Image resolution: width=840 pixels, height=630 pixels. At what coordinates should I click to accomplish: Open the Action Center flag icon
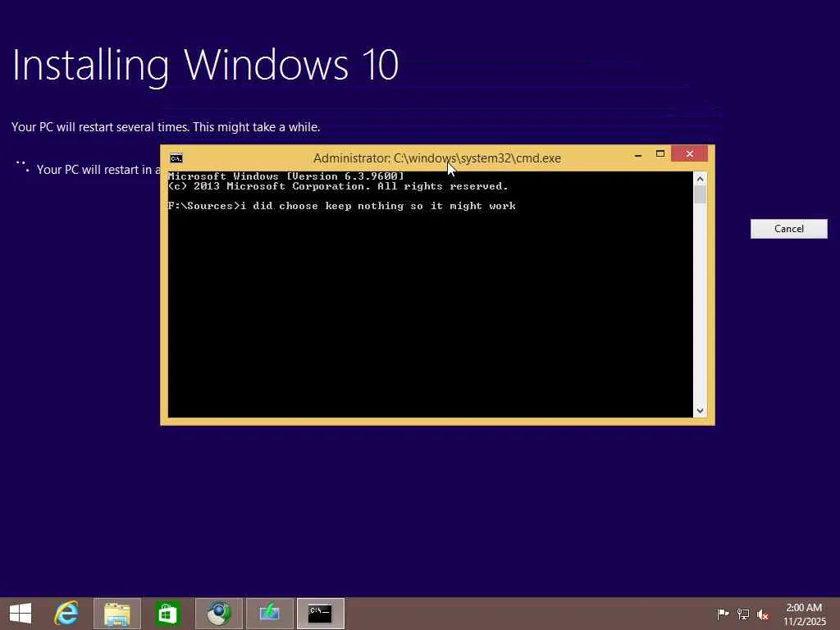723,614
